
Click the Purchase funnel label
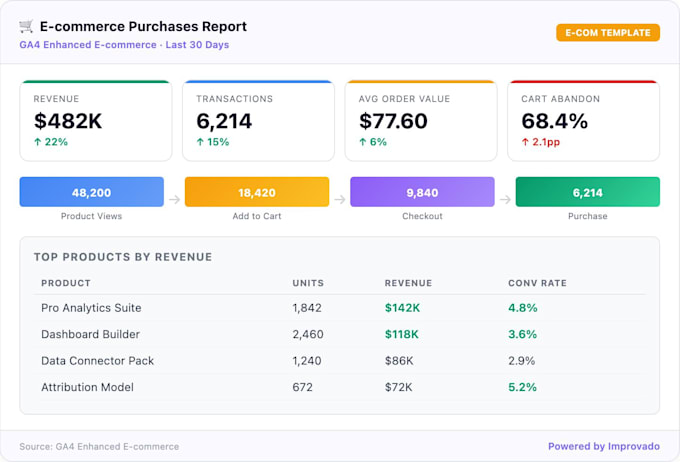pyautogui.click(x=588, y=216)
